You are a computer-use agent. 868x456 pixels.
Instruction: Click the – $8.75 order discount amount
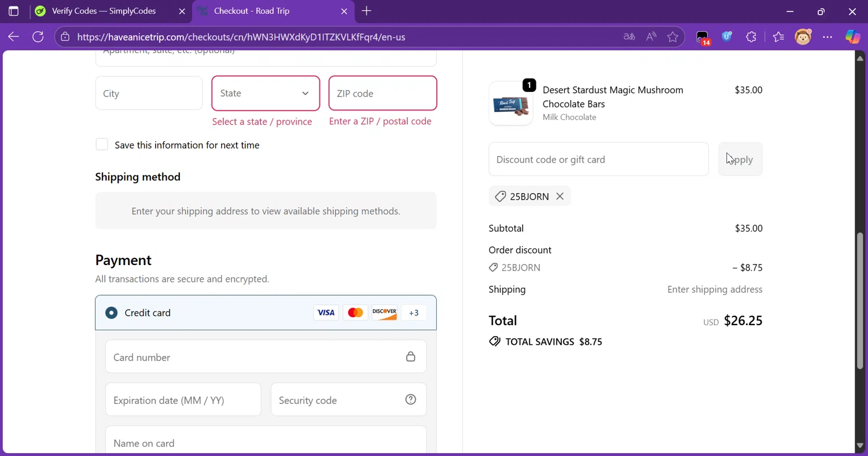point(747,267)
